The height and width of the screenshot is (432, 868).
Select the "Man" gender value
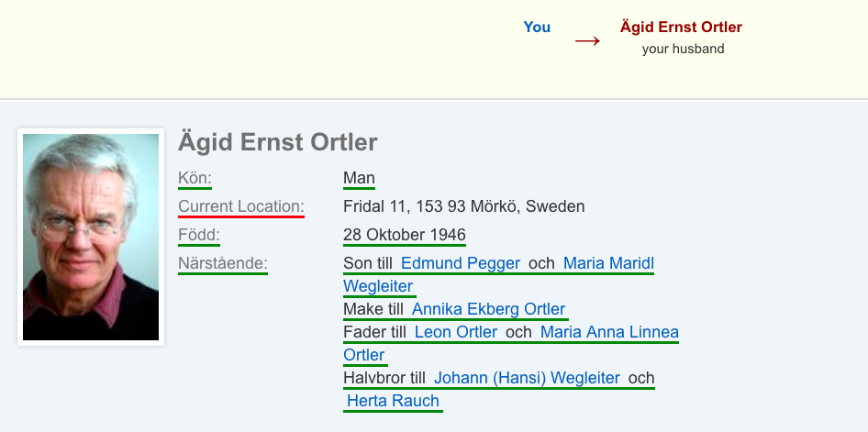359,179
